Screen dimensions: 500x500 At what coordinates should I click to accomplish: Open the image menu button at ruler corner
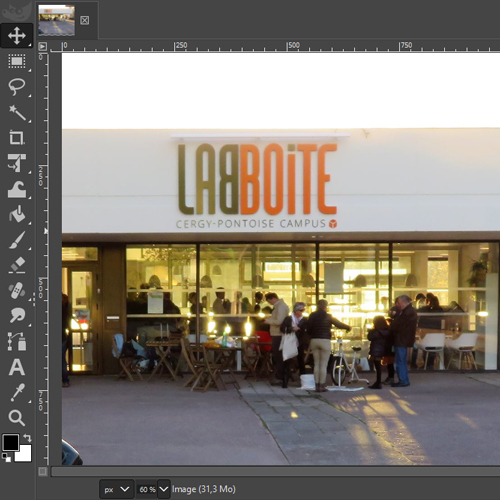tap(42, 46)
